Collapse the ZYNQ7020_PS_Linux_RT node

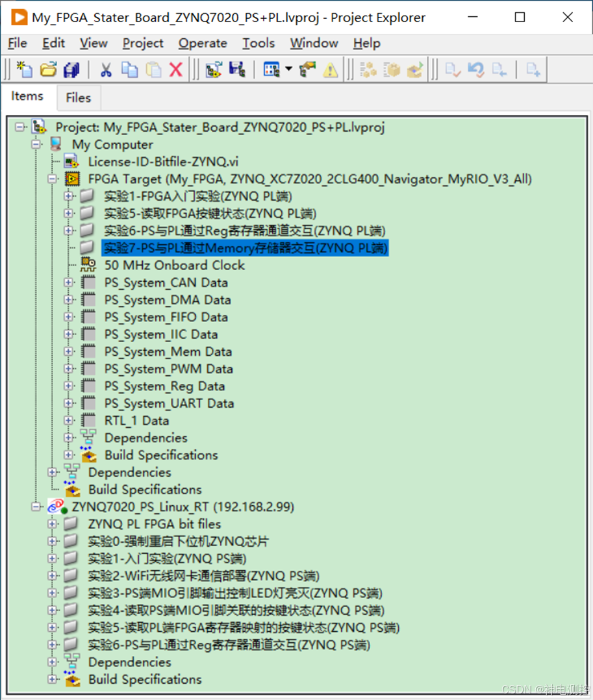point(36,506)
